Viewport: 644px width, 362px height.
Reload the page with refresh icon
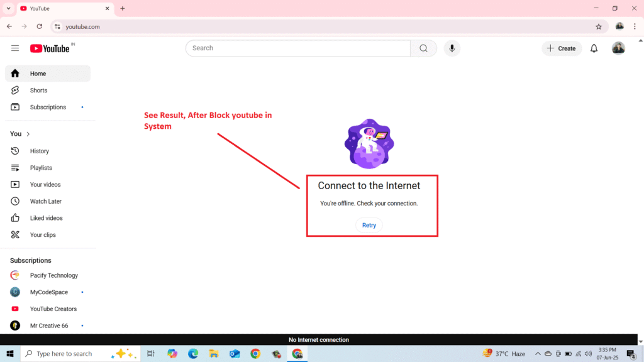[x=40, y=26]
